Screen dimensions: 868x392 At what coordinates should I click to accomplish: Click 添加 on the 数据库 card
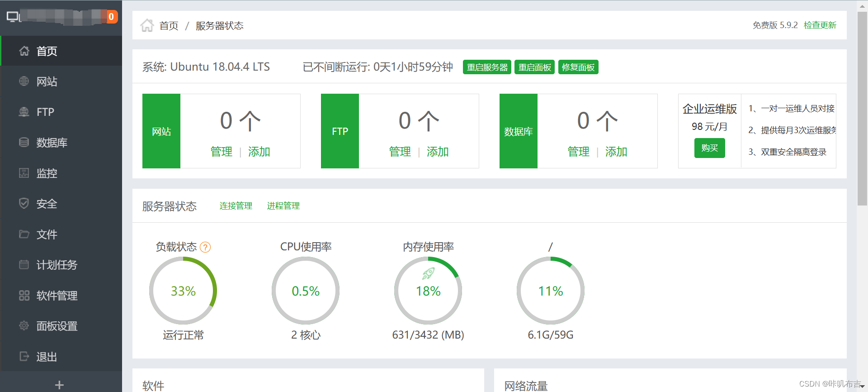click(616, 152)
